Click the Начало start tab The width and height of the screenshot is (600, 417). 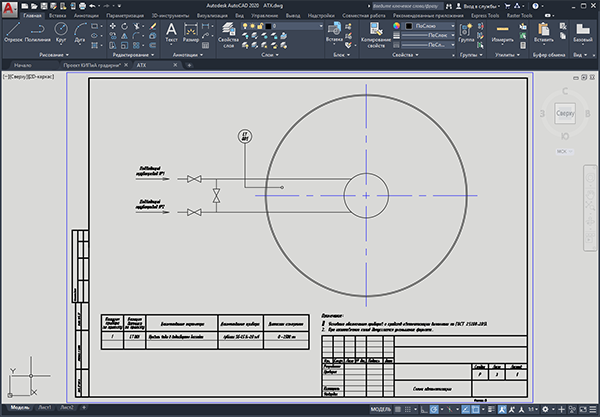pyautogui.click(x=23, y=65)
